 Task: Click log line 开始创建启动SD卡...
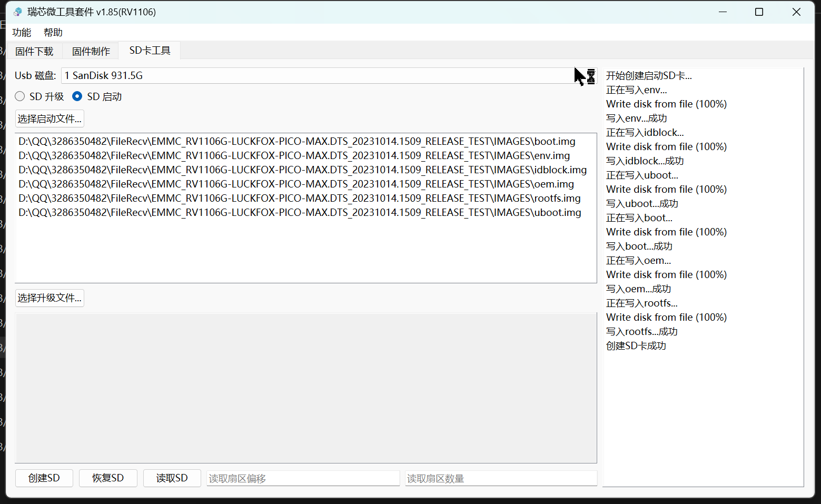(649, 76)
